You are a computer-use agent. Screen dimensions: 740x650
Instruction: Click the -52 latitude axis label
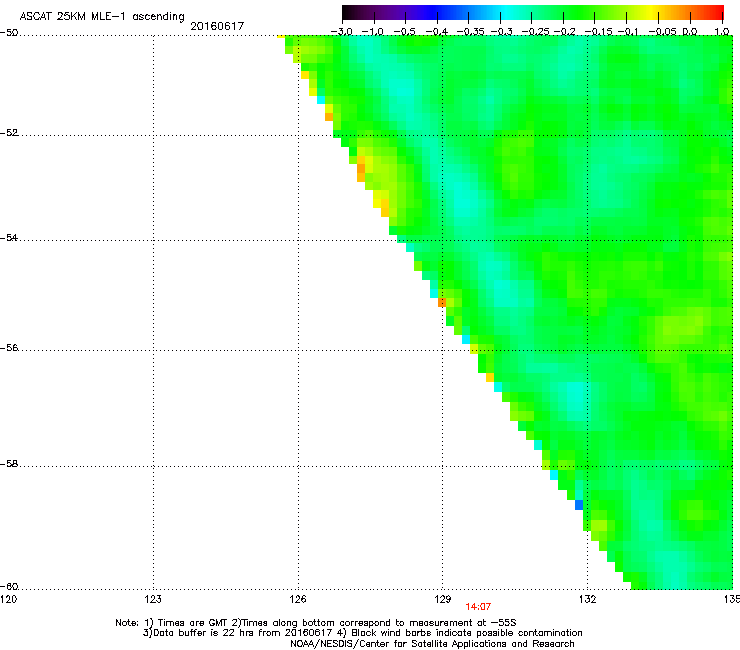(x=9, y=133)
